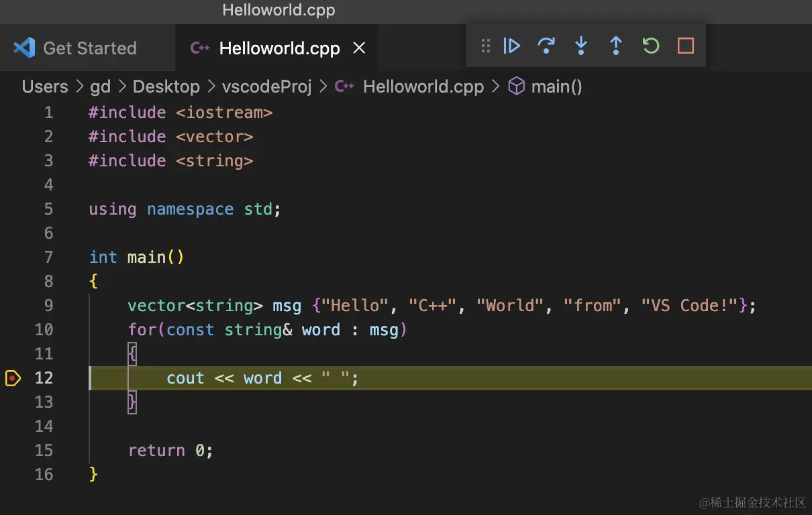Click the text '#include <iostream>'

(181, 113)
